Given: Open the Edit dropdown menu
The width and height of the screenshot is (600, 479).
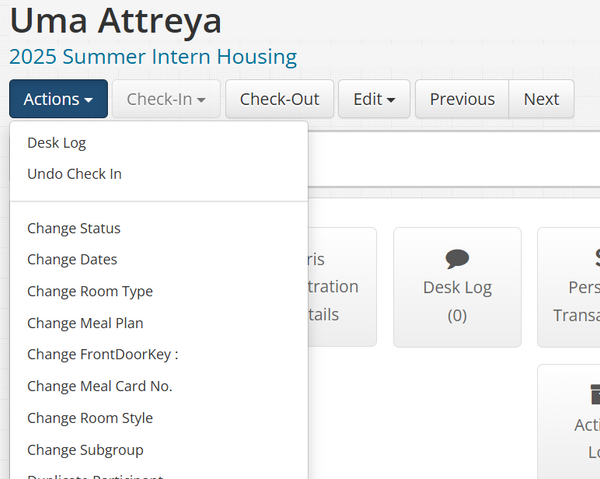Looking at the screenshot, I should click(374, 99).
